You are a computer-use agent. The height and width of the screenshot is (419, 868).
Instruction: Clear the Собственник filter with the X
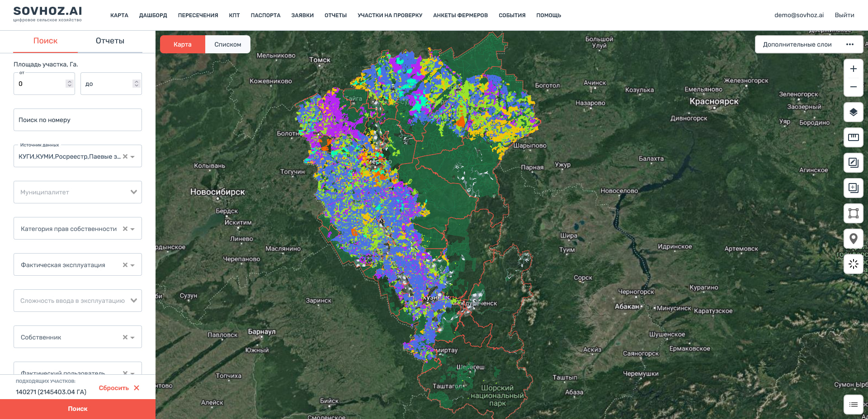click(125, 337)
